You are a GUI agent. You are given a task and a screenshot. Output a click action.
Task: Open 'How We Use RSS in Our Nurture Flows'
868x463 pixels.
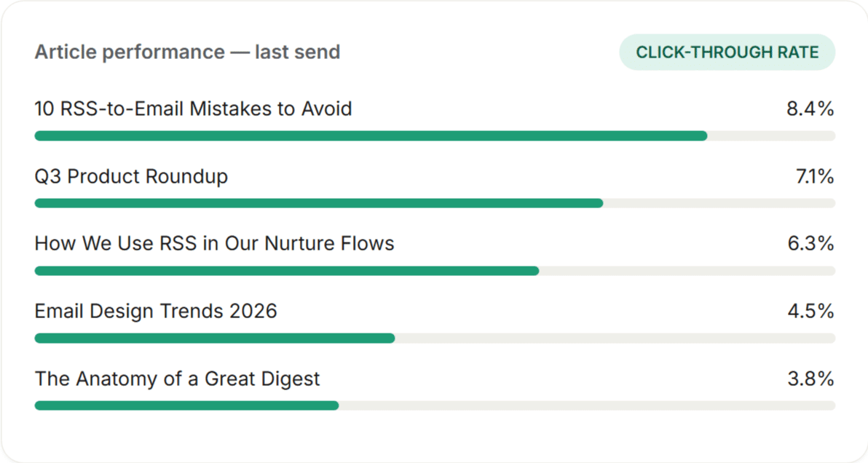point(214,243)
